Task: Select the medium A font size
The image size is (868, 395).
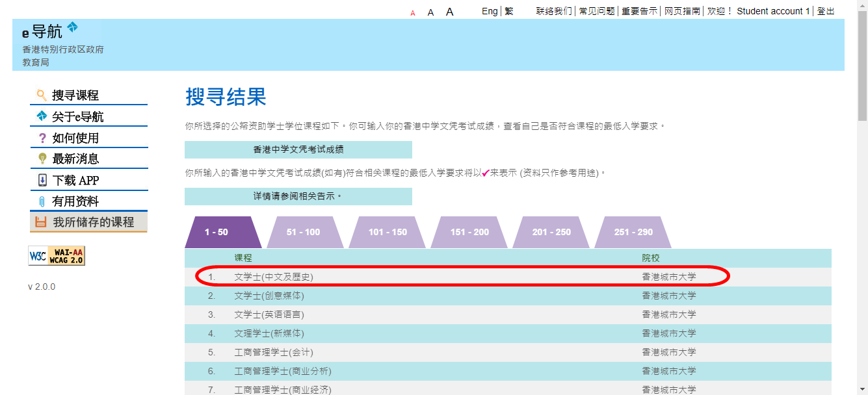Action: pyautogui.click(x=430, y=12)
